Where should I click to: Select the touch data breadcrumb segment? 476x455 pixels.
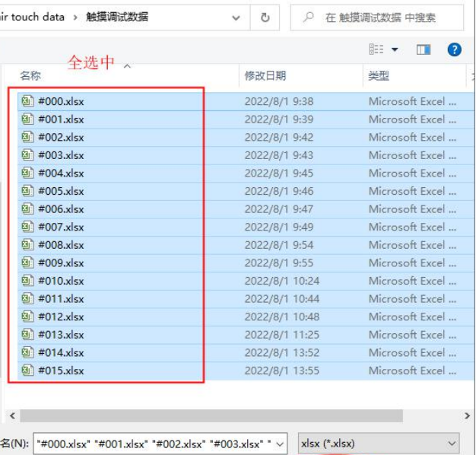pos(32,17)
